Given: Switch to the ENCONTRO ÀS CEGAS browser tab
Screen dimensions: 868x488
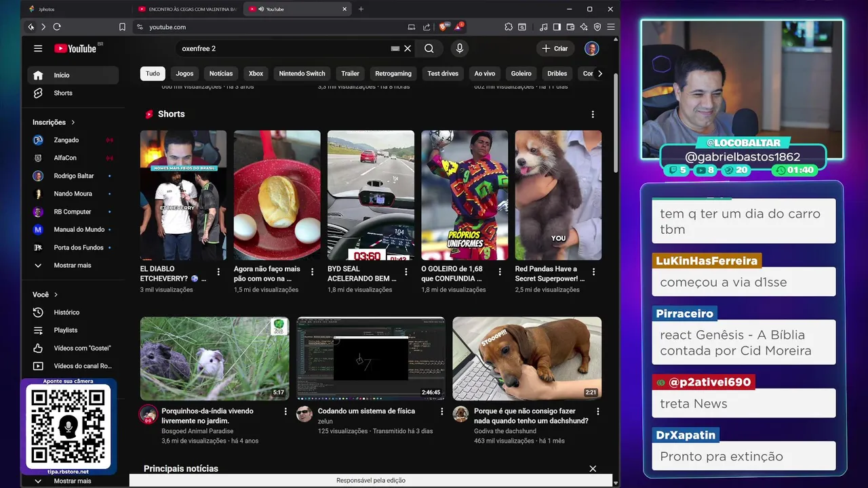Looking at the screenshot, I should click(x=187, y=9).
